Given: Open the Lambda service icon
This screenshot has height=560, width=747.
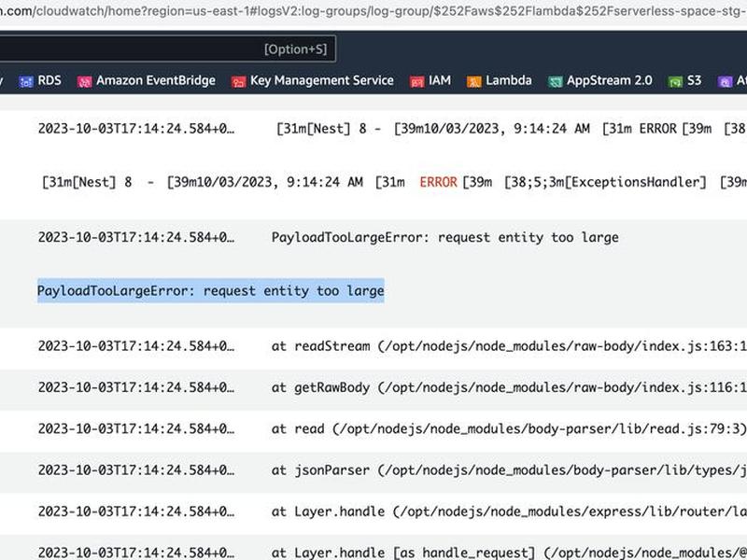Looking at the screenshot, I should [474, 82].
